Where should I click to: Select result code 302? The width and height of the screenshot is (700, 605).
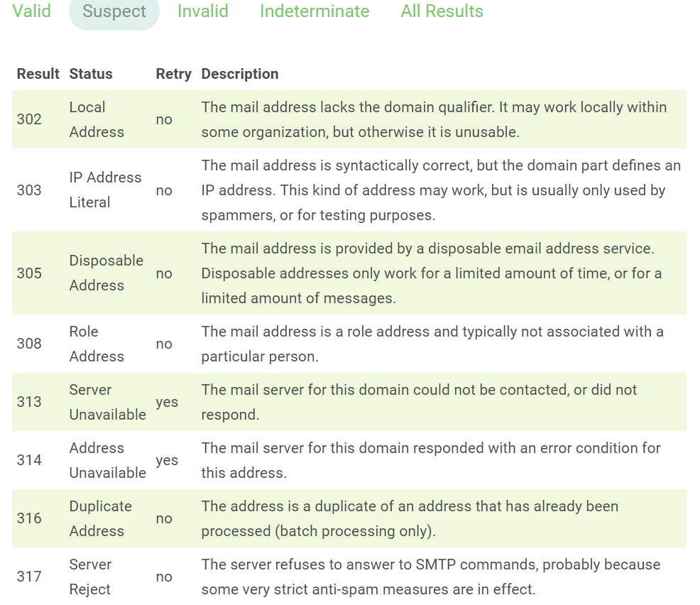pos(29,119)
